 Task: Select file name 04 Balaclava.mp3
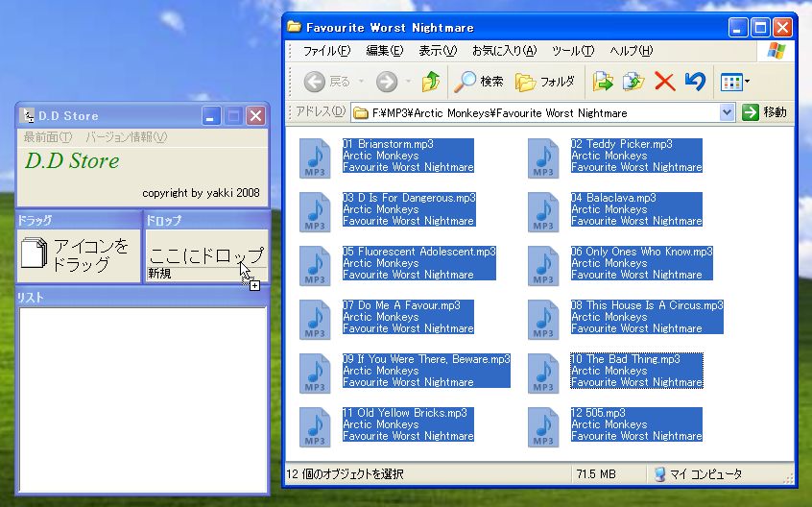point(613,198)
